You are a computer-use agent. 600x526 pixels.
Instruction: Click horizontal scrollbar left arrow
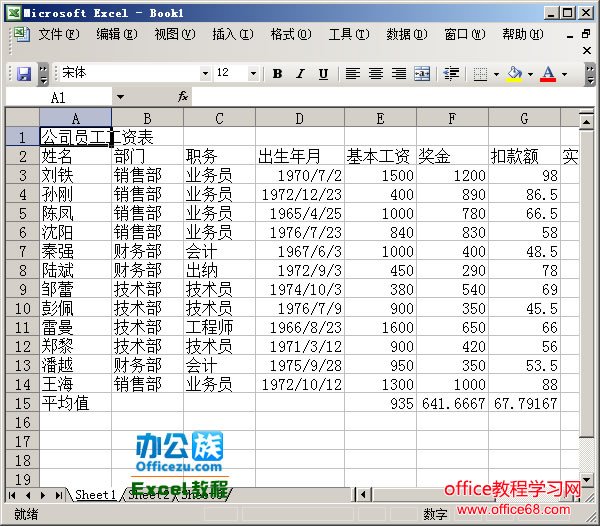[x=363, y=495]
